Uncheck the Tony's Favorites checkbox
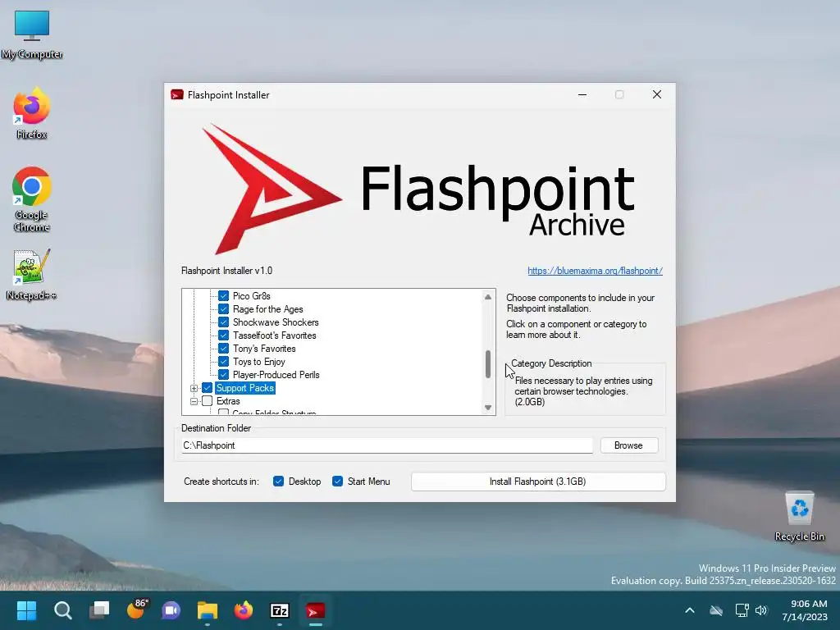 223,348
